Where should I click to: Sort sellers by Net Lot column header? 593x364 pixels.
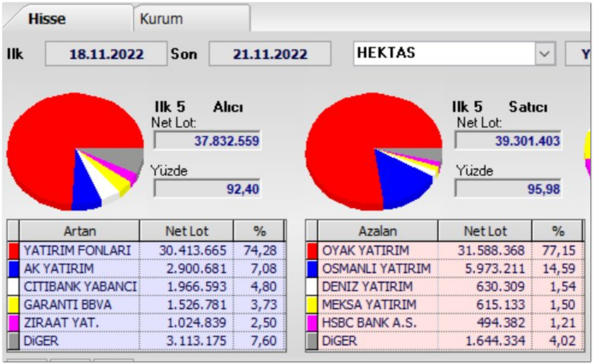pyautogui.click(x=485, y=231)
